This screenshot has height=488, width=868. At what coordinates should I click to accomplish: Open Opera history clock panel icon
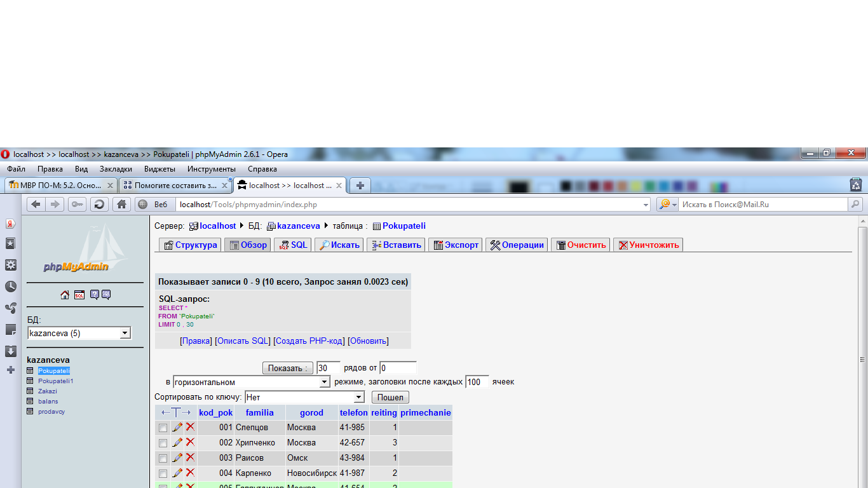coord(11,287)
